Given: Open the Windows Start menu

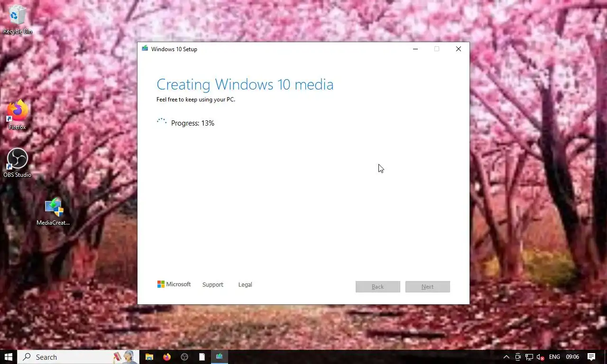Looking at the screenshot, I should (x=9, y=357).
